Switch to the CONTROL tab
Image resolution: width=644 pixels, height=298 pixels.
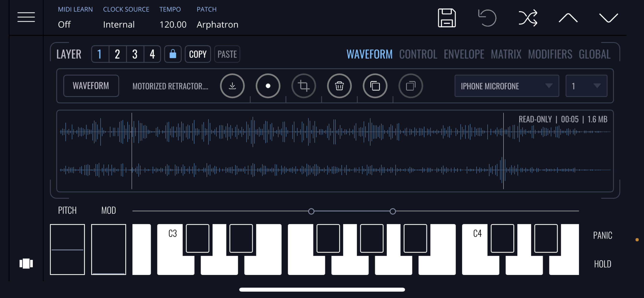418,54
